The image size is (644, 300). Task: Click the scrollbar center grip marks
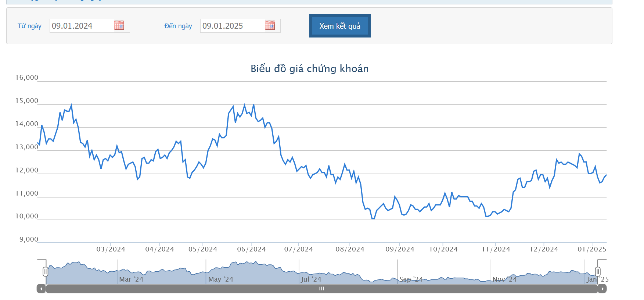[321, 289]
